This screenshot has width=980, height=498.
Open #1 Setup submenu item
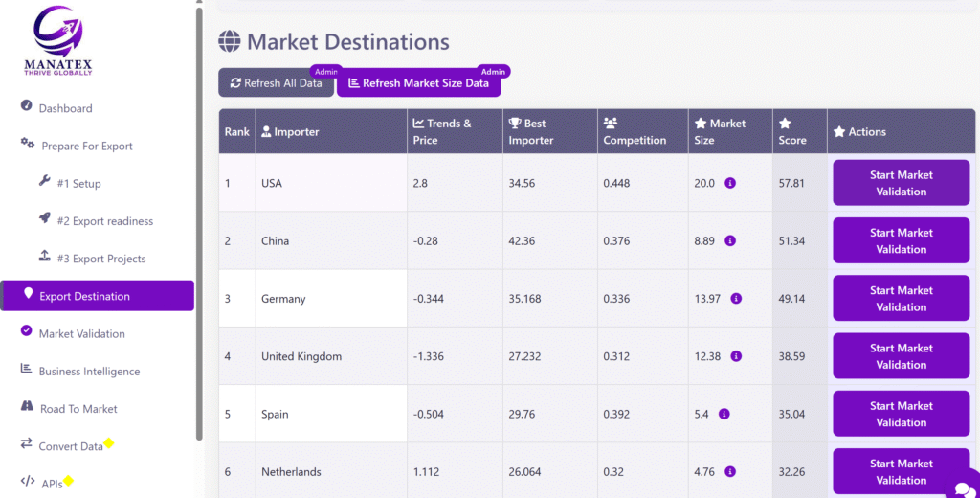click(x=78, y=184)
